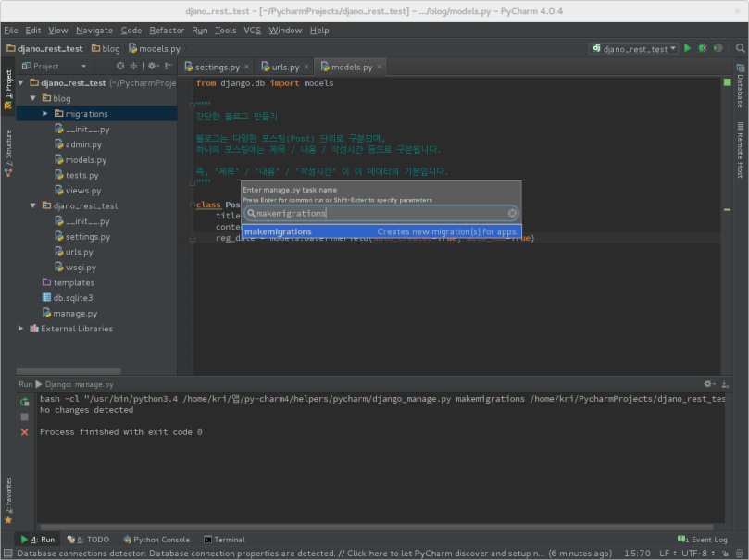Click scroll from source icon in Project panel

(x=120, y=66)
